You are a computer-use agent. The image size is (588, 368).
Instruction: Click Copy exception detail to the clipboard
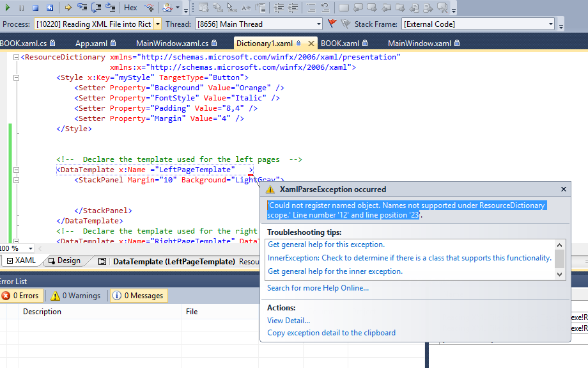point(331,333)
